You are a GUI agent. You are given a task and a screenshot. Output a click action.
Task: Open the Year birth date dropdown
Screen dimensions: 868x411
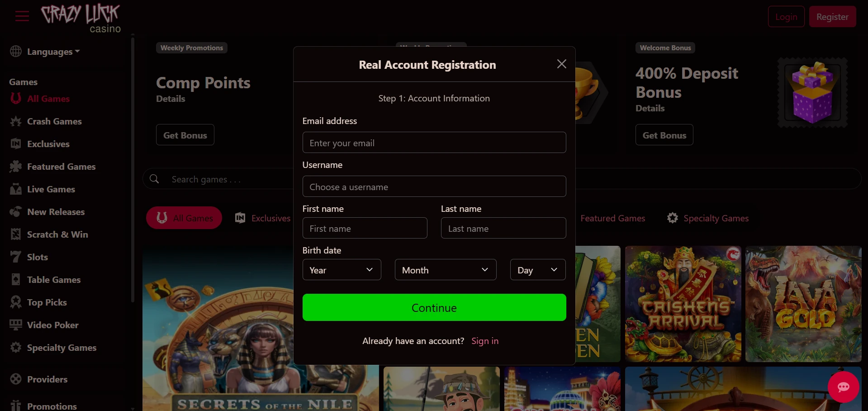pos(342,270)
